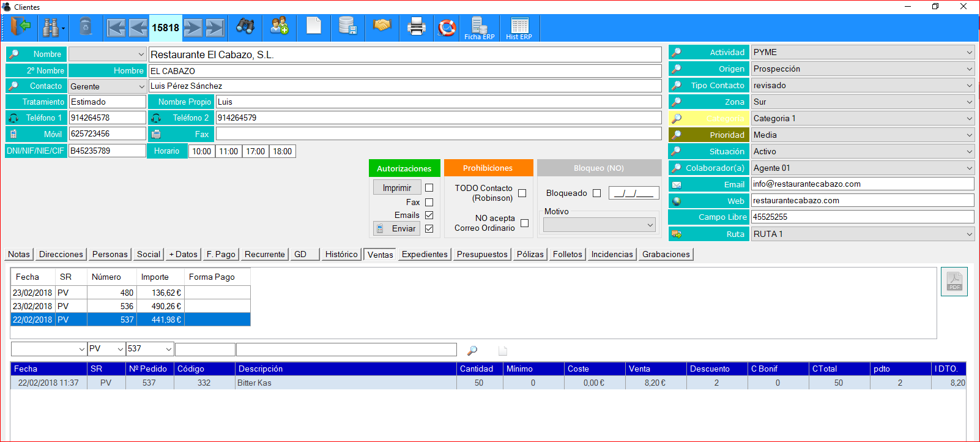This screenshot has width=980, height=442.
Task: Check the NO acepta Correo Ordinario checkbox
Action: (x=524, y=223)
